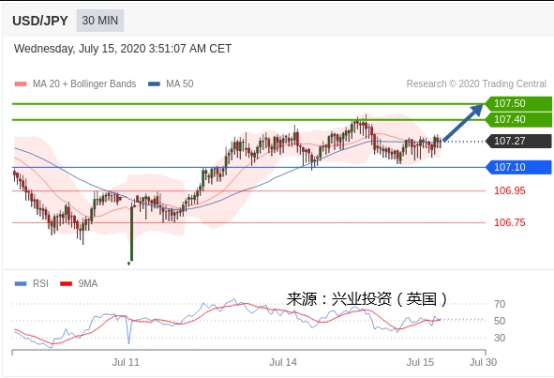Click the red 9MA legend swatch
The width and height of the screenshot is (554, 378).
tap(66, 284)
